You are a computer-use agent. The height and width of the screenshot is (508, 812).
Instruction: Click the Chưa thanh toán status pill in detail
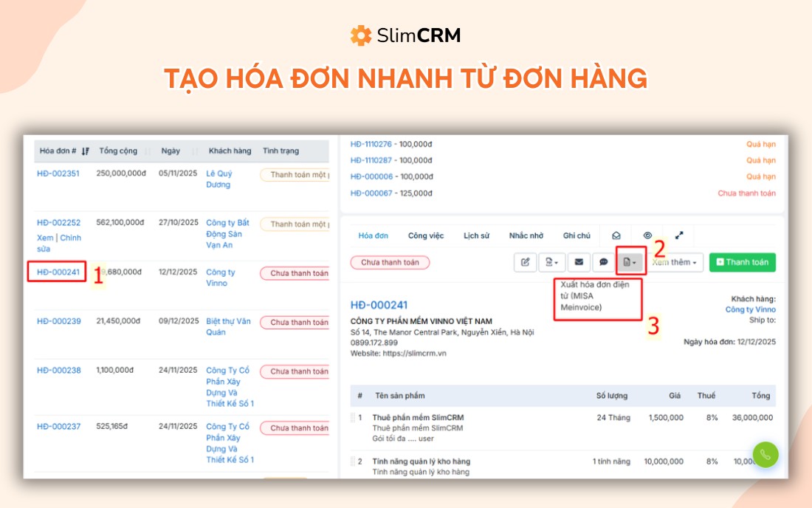[x=390, y=263]
